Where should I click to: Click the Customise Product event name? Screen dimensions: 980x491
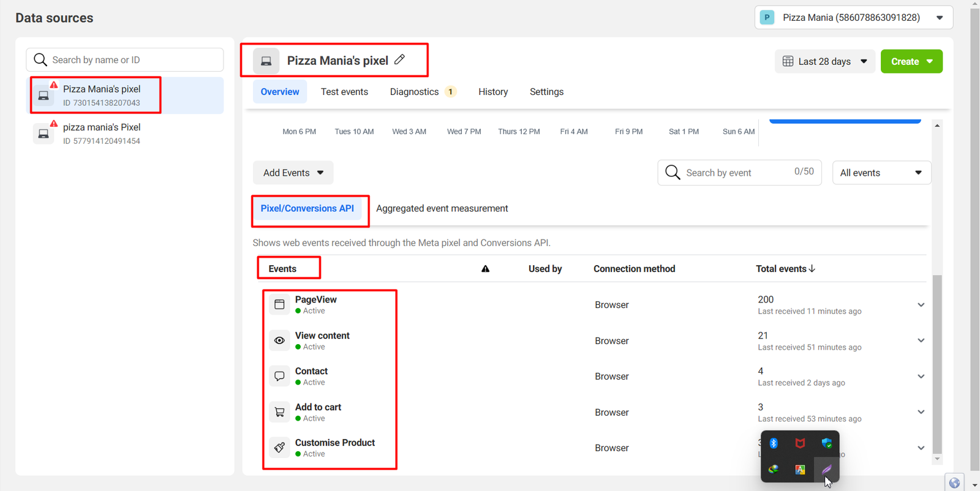(335, 443)
